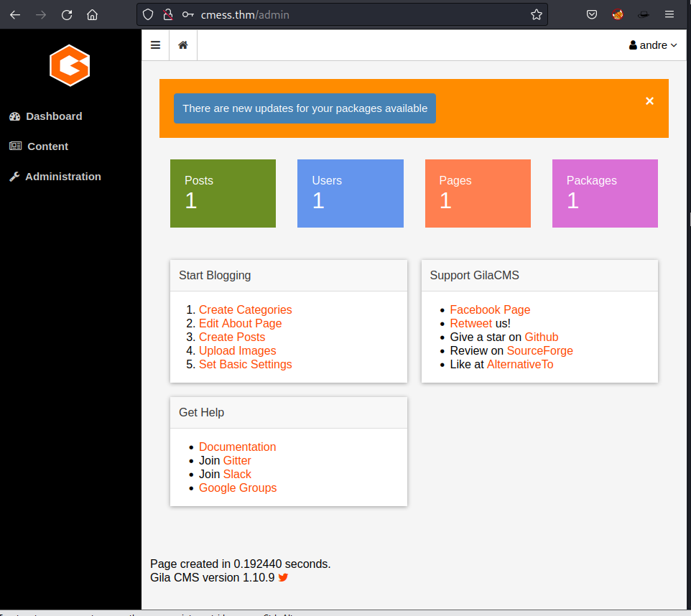The height and width of the screenshot is (616, 691).
Task: Open the Facebook Page link
Action: (490, 309)
